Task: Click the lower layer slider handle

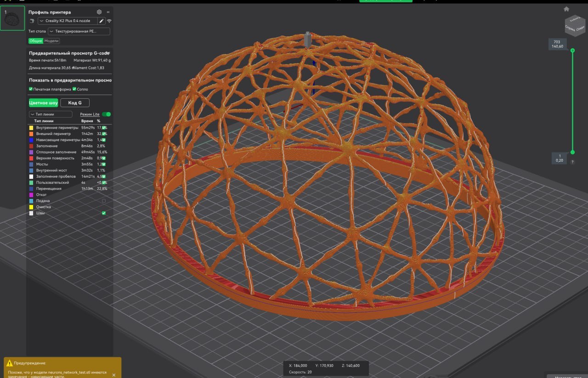Action: click(x=572, y=152)
